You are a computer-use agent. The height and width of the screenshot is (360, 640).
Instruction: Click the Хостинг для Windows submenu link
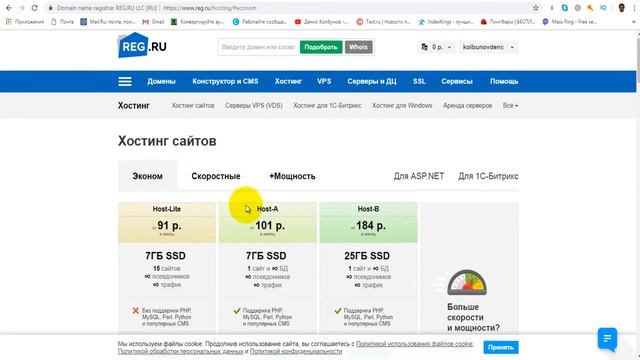coord(402,105)
